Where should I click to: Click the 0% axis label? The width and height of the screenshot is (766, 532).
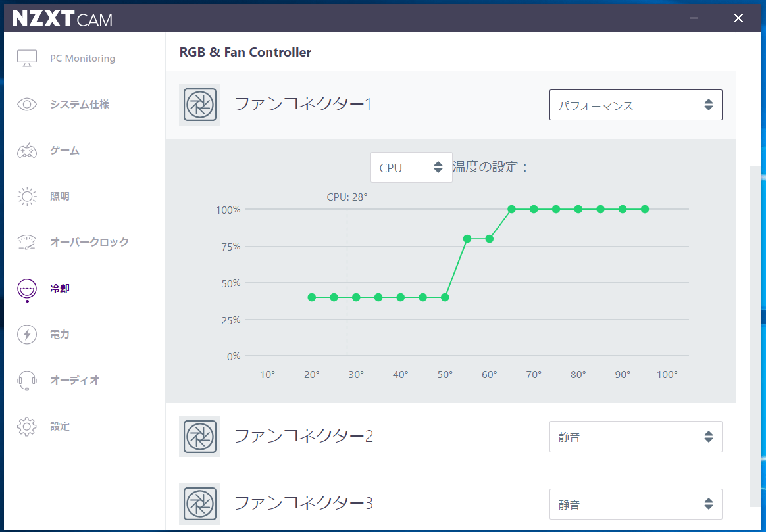point(234,356)
